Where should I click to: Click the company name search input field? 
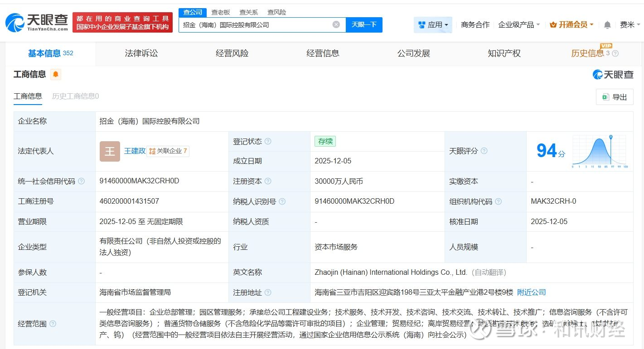(x=254, y=25)
